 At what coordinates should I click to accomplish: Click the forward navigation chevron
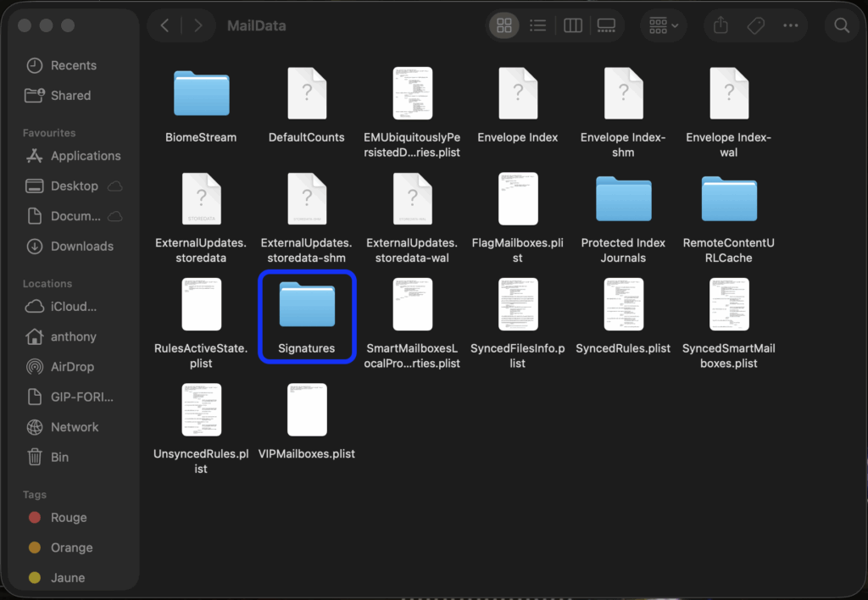pos(198,25)
